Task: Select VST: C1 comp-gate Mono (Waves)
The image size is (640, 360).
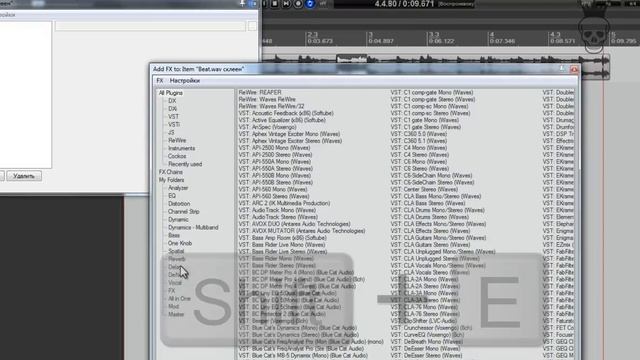Action: 432,93
